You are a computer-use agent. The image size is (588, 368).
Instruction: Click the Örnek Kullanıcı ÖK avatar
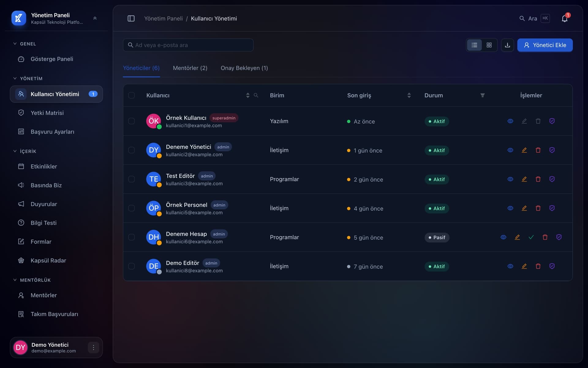tap(153, 121)
